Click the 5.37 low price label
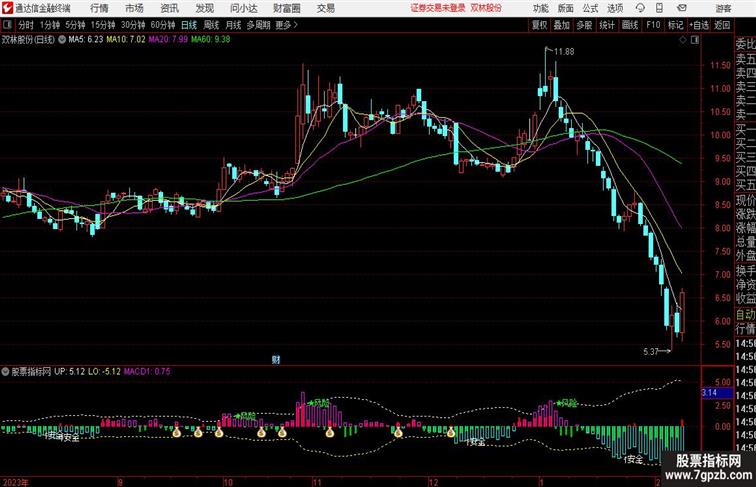Image resolution: width=756 pixels, height=487 pixels. pos(651,352)
